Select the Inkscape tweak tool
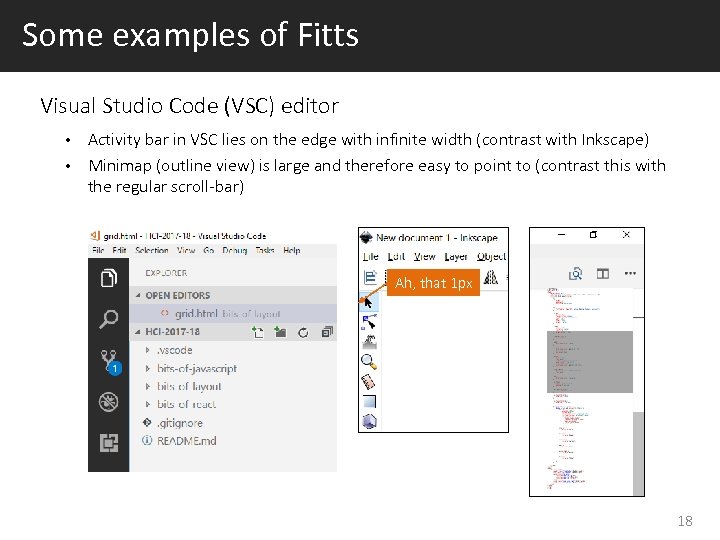The height and width of the screenshot is (540, 720). tap(370, 342)
